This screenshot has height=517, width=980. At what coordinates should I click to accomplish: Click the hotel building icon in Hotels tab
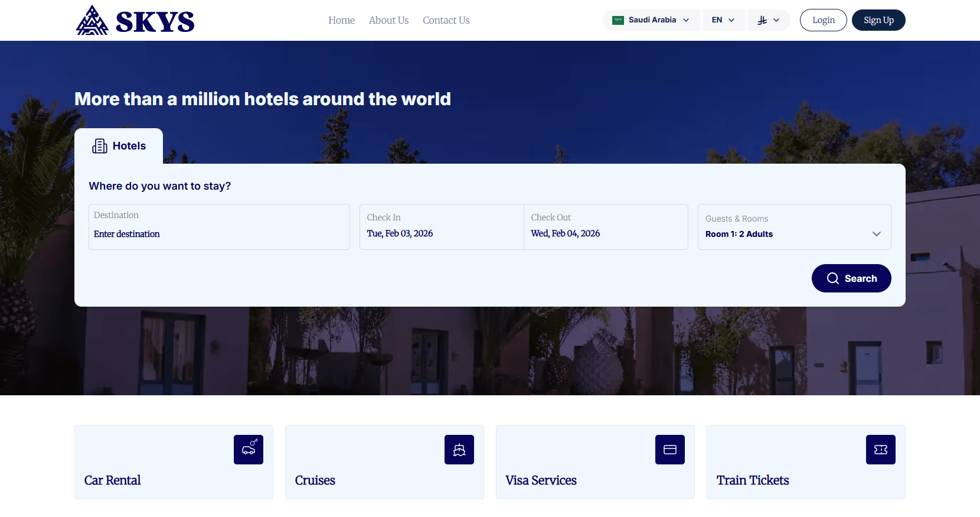click(100, 146)
